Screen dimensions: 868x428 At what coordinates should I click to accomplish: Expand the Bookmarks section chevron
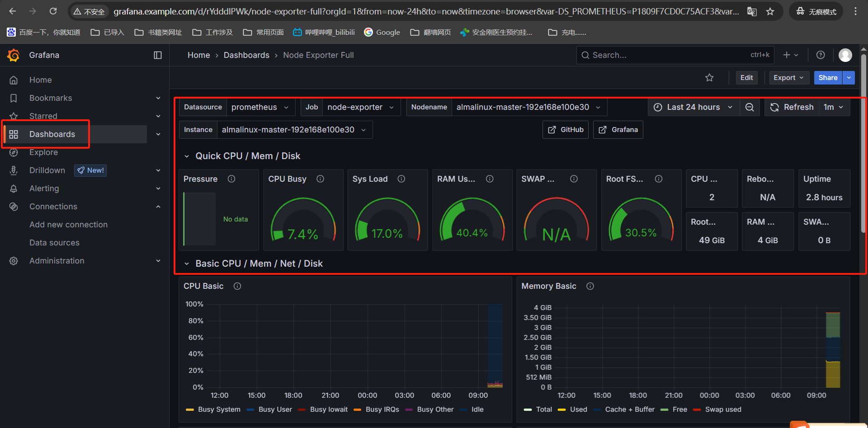(x=158, y=98)
